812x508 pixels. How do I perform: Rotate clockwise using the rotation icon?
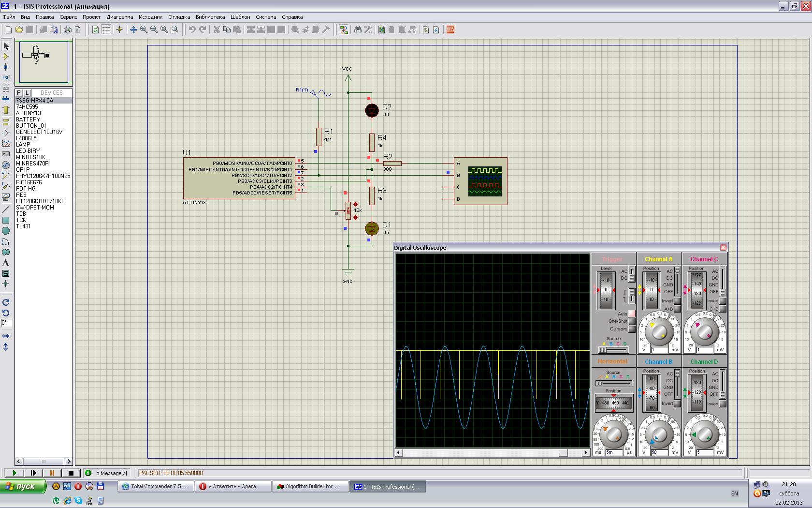[x=6, y=302]
